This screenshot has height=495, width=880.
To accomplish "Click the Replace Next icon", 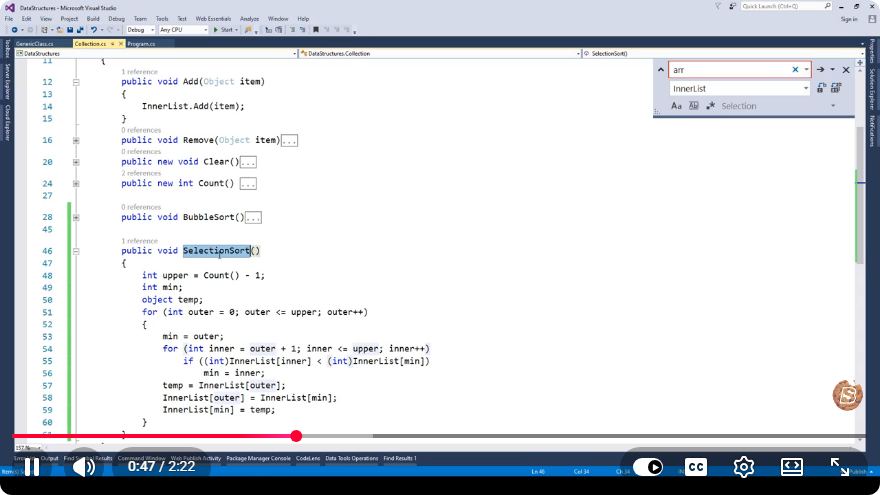I will pos(822,88).
